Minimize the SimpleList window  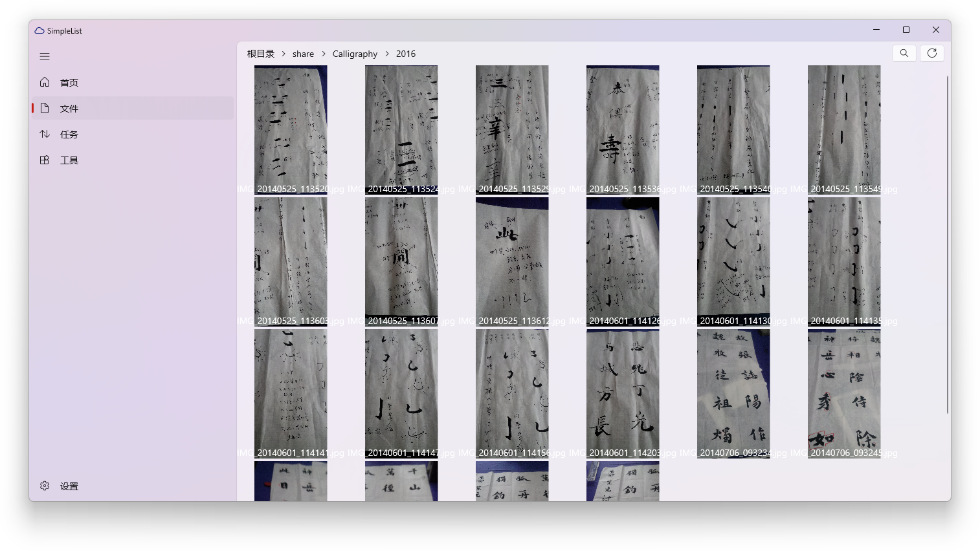pyautogui.click(x=876, y=30)
